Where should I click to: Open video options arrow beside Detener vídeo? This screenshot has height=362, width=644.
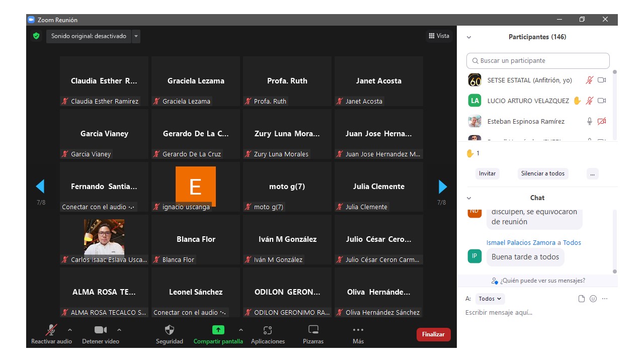[119, 330]
